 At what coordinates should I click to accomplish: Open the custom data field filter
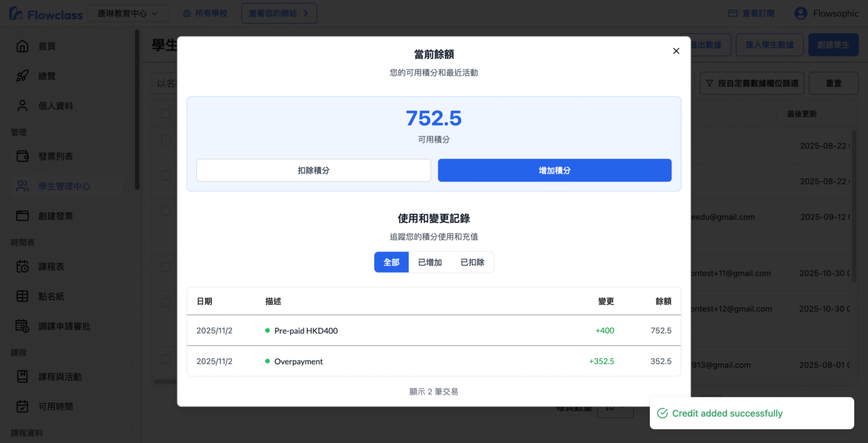click(752, 83)
